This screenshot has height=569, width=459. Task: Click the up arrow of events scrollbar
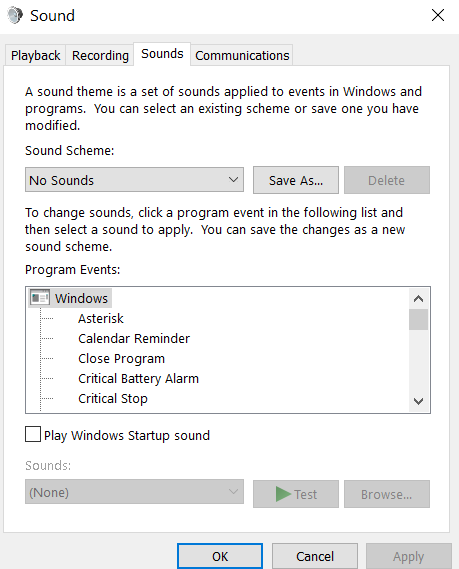418,299
